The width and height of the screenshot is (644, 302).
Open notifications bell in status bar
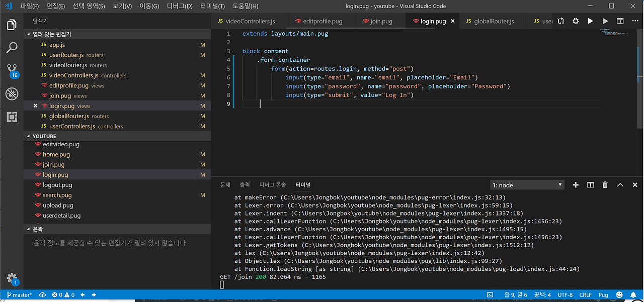pyautogui.click(x=634, y=295)
